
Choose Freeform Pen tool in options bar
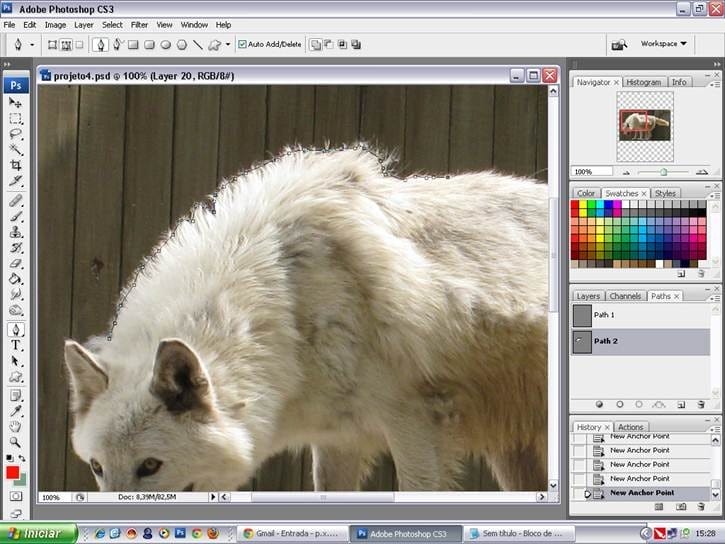pos(117,44)
